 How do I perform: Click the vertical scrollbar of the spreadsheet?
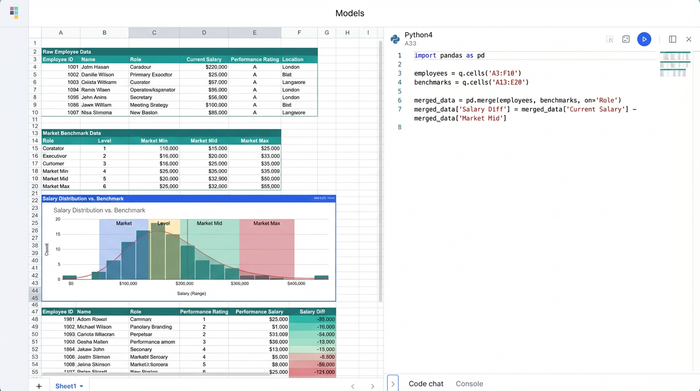click(x=380, y=171)
